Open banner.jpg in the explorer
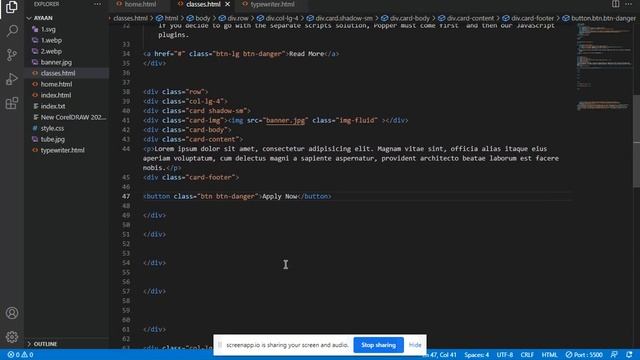Image resolution: width=640 pixels, height=360 pixels. coord(56,62)
